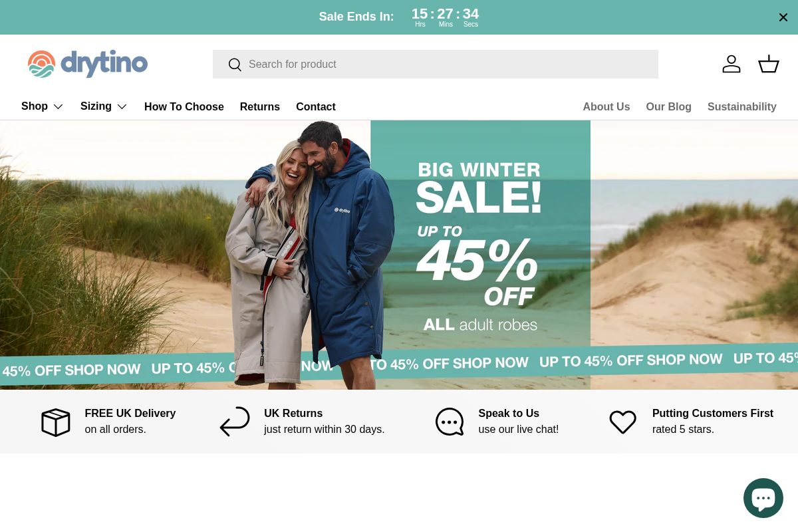This screenshot has height=532, width=798.
Task: Expand the Shop dropdown menu
Action: point(42,106)
